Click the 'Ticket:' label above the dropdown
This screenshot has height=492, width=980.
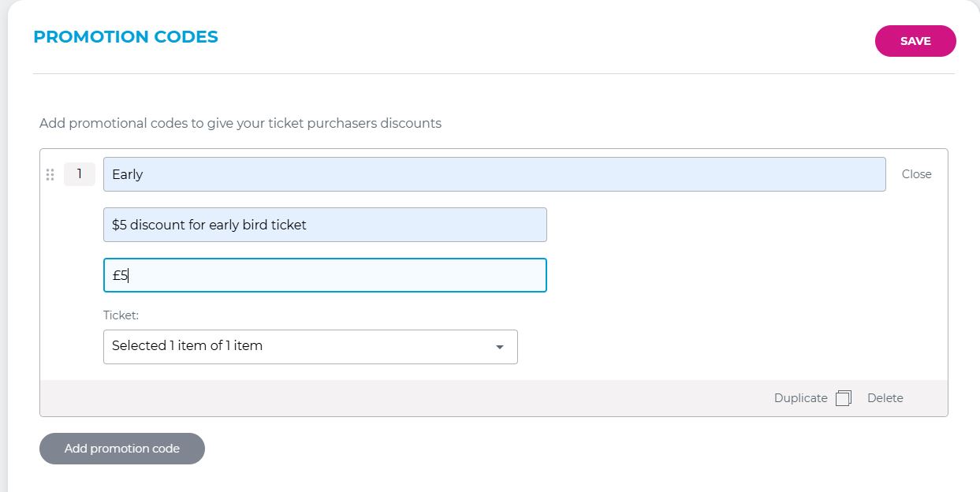point(121,315)
